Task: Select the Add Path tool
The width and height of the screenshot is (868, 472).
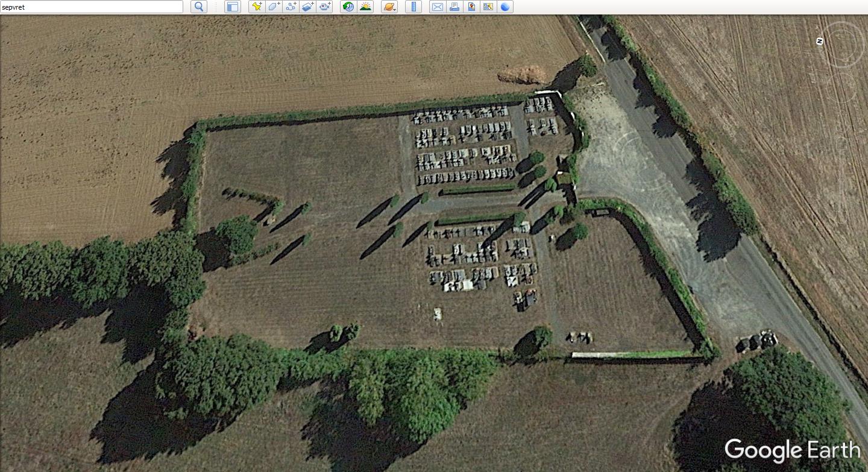Action: click(x=291, y=7)
